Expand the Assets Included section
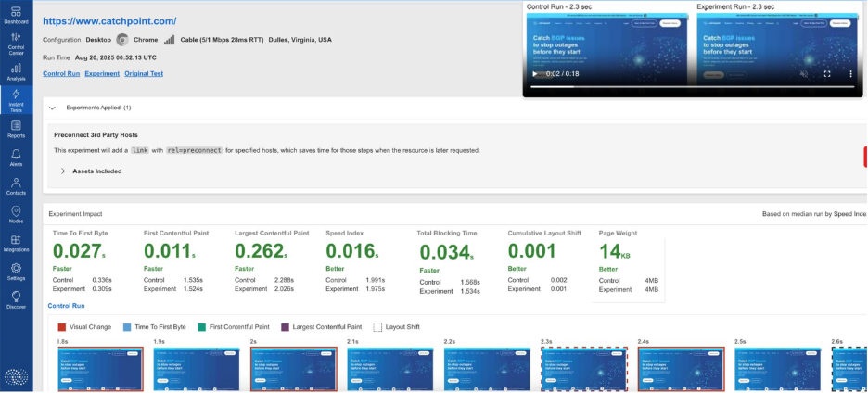Screen dimensions: 868x393 [63, 171]
